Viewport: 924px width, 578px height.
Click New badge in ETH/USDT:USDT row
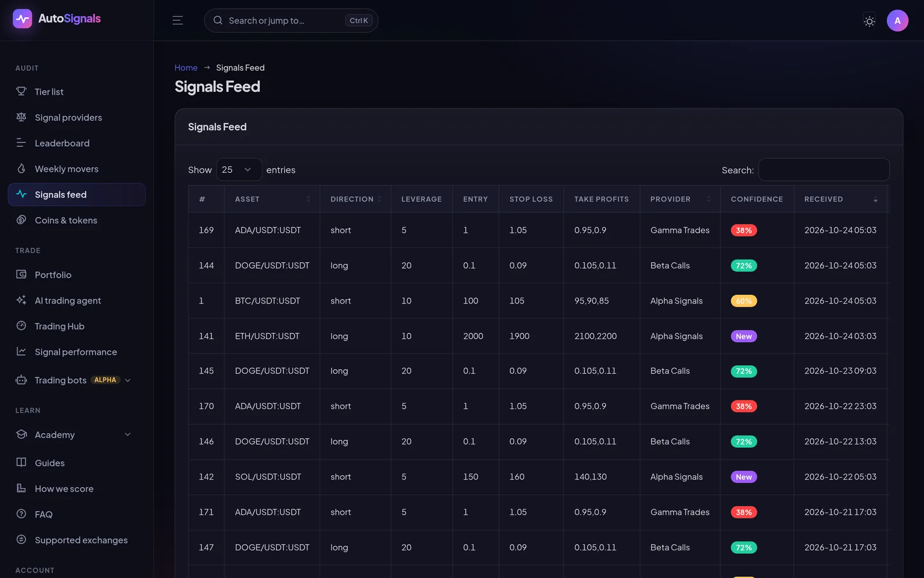[744, 336]
